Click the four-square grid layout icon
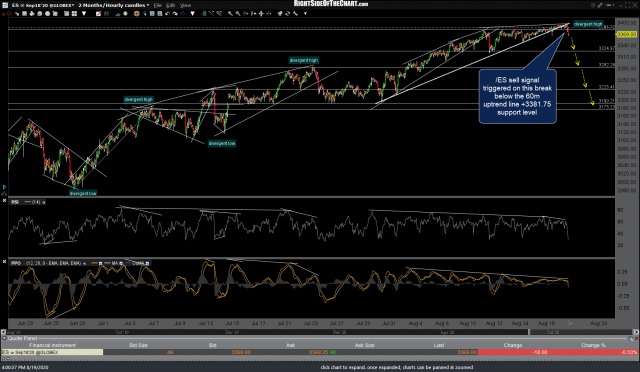Viewport: 640px width, 372px height. [74, 14]
